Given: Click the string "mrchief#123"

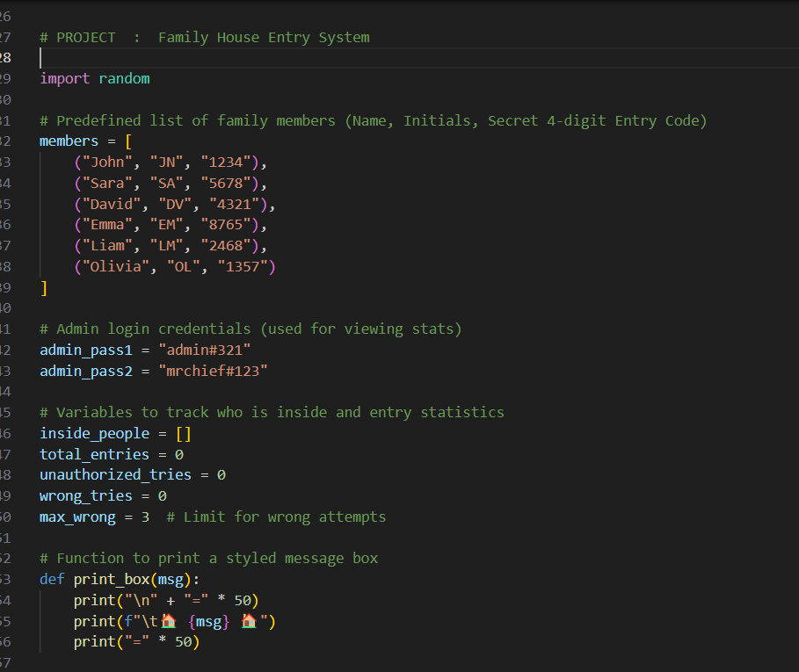Looking at the screenshot, I should 213,371.
